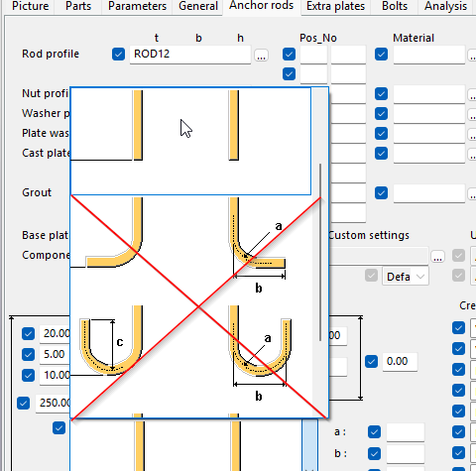
Task: Switch to the Extra plates tab
Action: pos(335,6)
